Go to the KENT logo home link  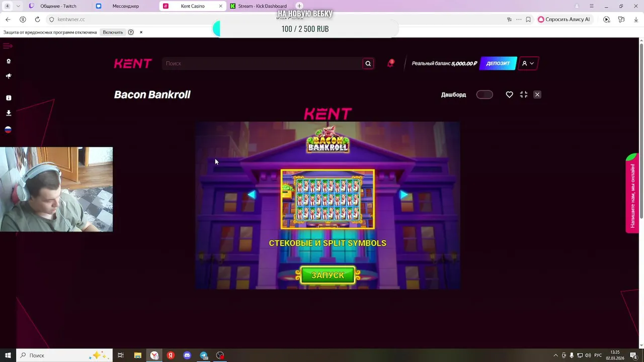(133, 63)
